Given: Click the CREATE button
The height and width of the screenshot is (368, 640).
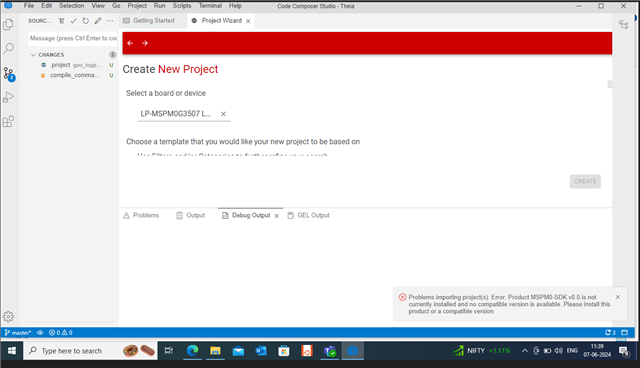Looking at the screenshot, I should [x=585, y=182].
